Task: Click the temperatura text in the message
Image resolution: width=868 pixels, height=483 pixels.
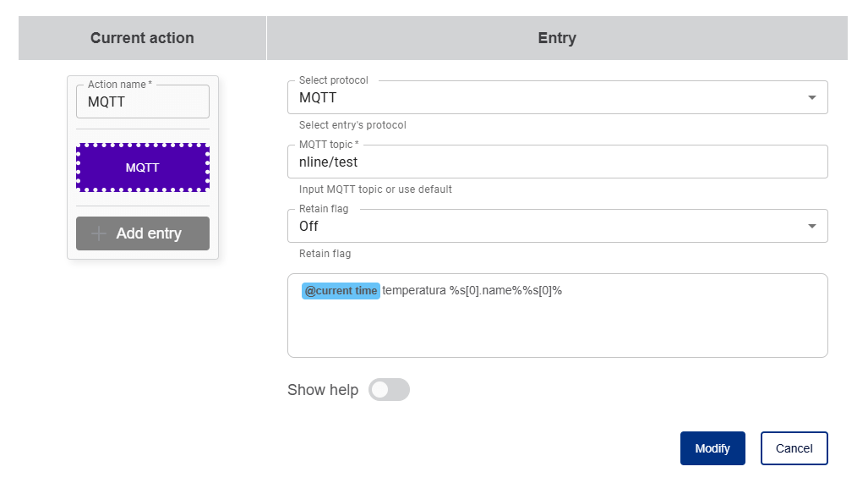Action: point(414,291)
